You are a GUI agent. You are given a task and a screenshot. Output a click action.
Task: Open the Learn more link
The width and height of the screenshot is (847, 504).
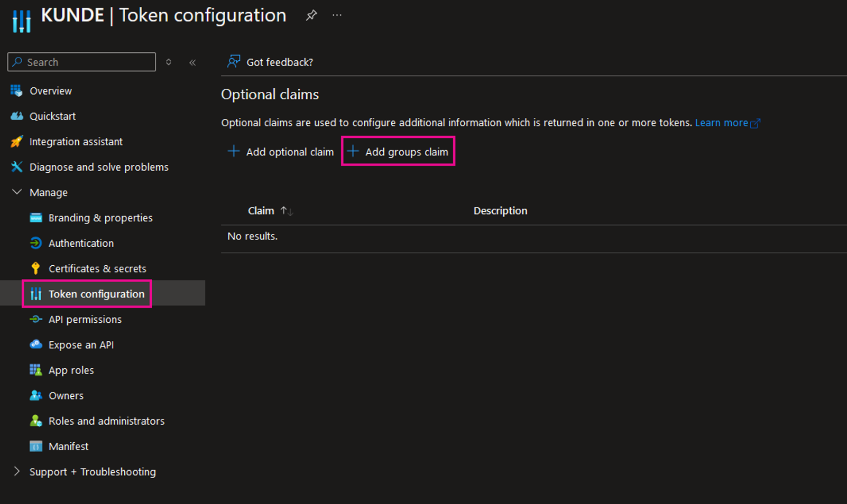(x=721, y=123)
